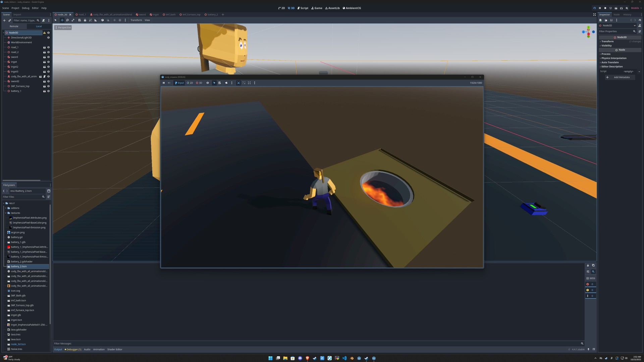This screenshot has height=362, width=644.
Task: Pause the running game in the debug window
Action: click(164, 83)
